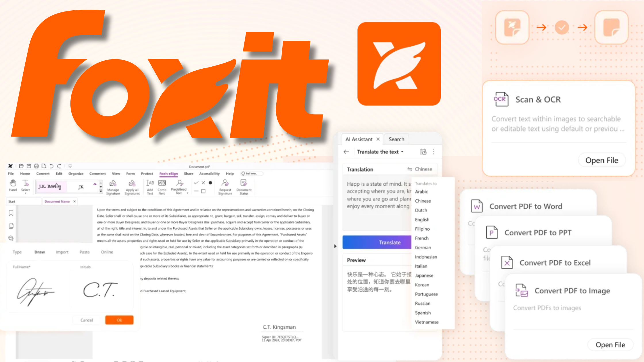Select the Protect menu tab
Viewport: 644px width, 362px height.
[146, 173]
